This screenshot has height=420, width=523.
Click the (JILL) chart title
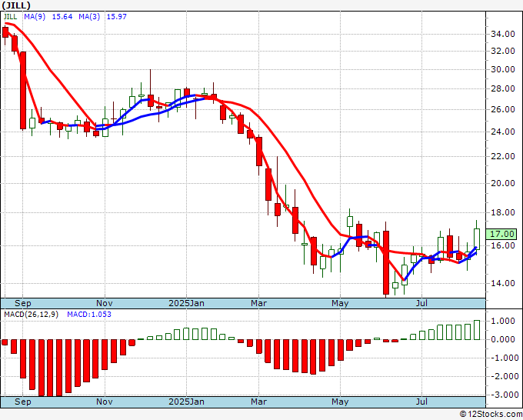click(16, 5)
